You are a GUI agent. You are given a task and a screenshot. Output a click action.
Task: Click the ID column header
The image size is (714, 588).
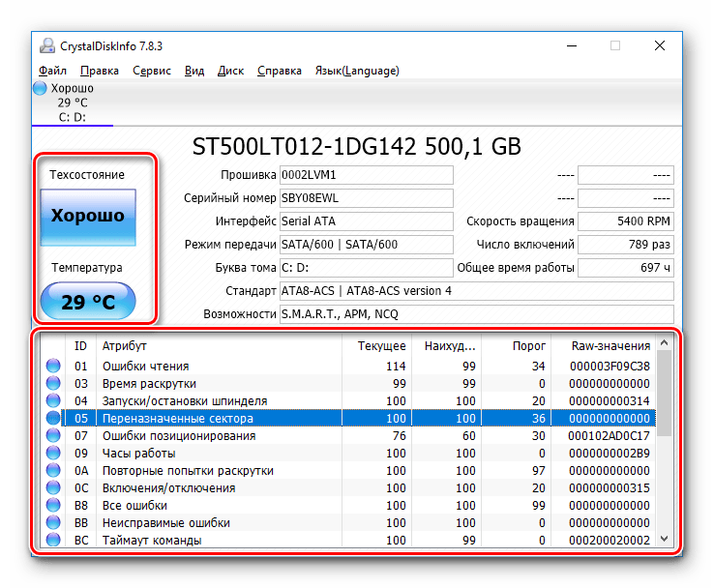click(x=80, y=346)
